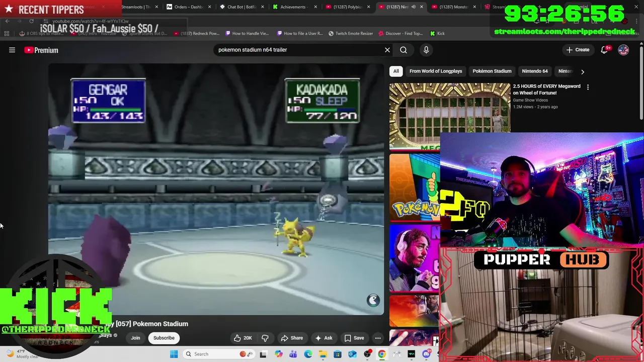Mute the playing Nintendo tab speaker icon
The width and height of the screenshot is (644, 362).
pos(413,7)
